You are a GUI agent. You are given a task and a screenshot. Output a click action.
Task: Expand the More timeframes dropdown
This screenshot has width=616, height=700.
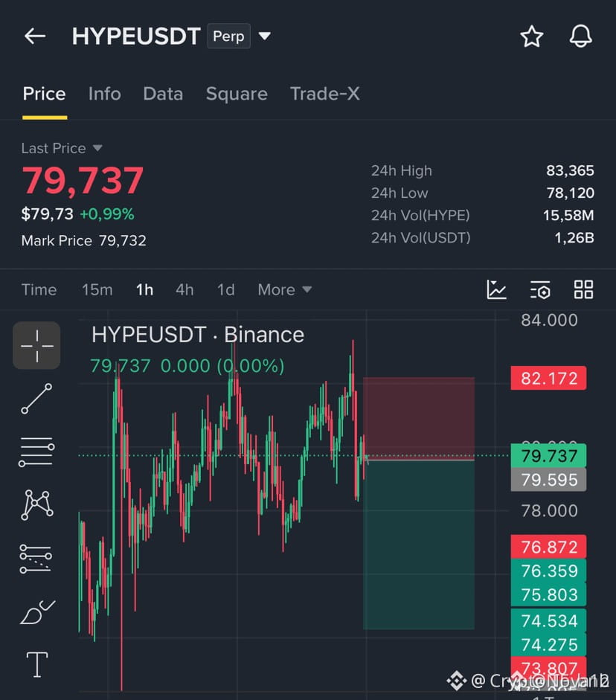pos(285,289)
